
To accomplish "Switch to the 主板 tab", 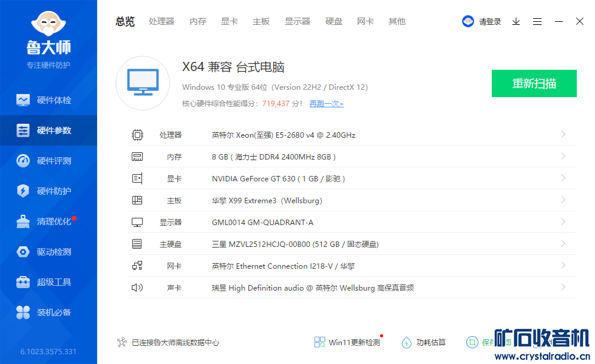I will point(261,22).
